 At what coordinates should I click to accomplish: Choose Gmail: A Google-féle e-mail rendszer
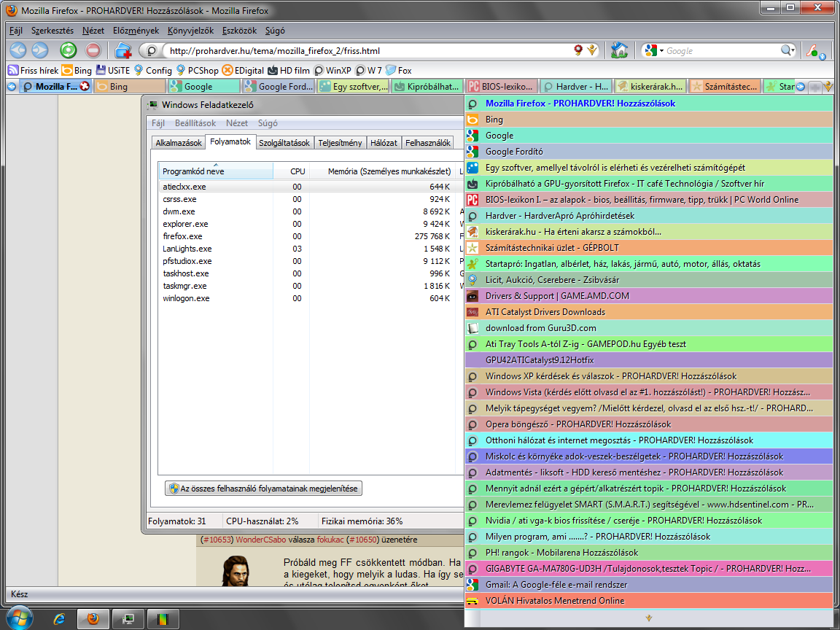649,585
